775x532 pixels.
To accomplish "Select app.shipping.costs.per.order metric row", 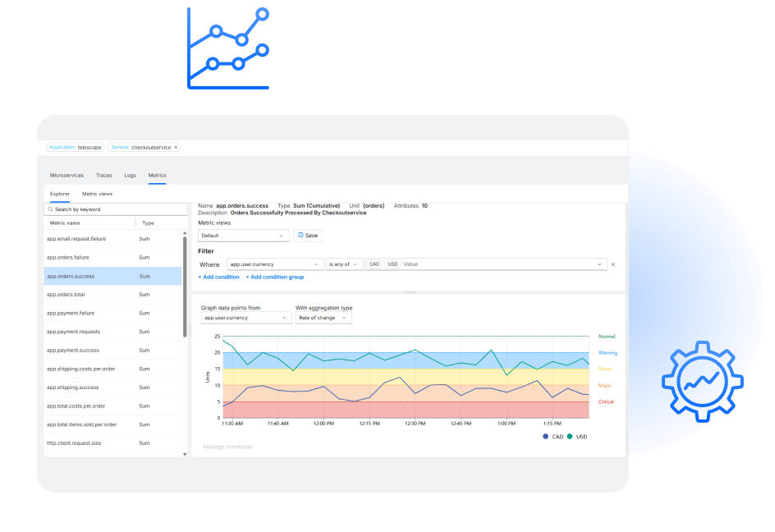I will click(x=112, y=369).
